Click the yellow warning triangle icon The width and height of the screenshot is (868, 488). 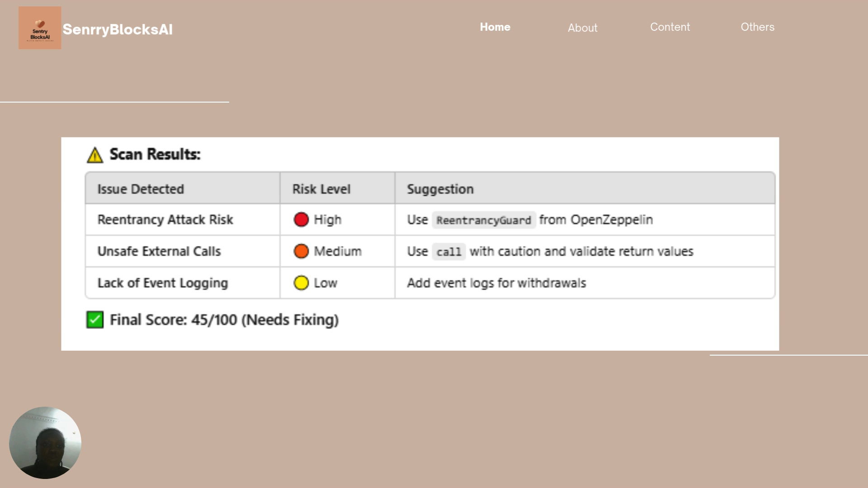(95, 155)
